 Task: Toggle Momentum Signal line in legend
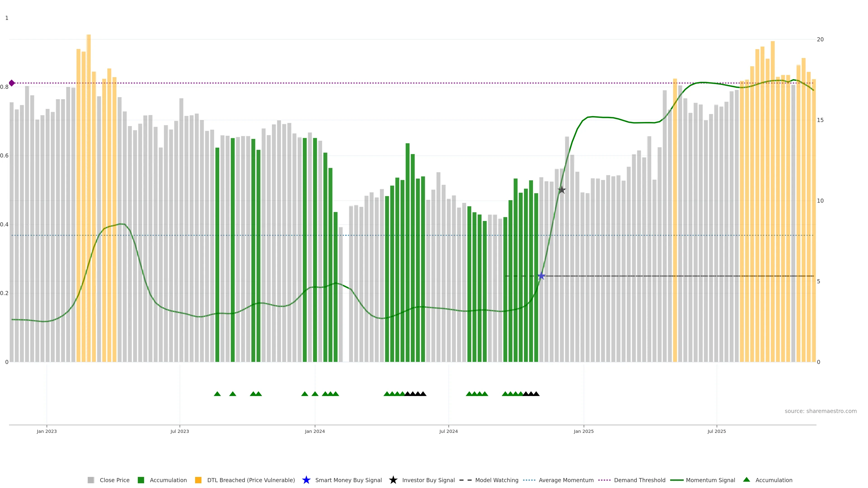pyautogui.click(x=710, y=480)
